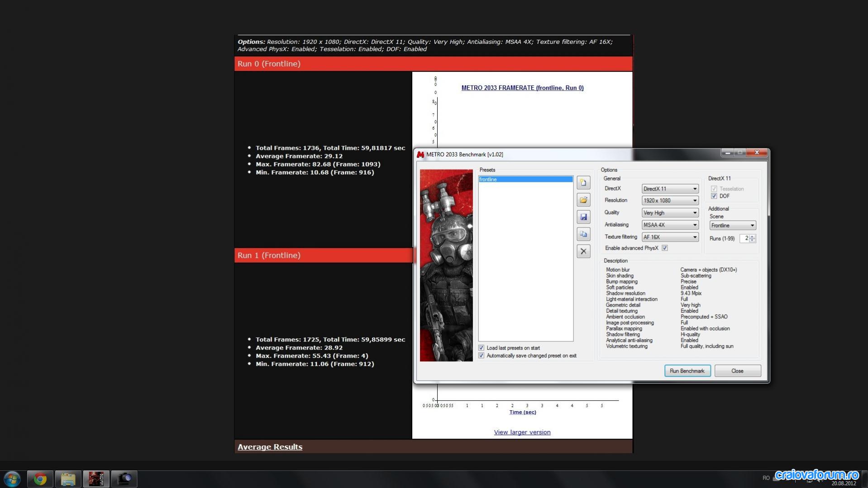Click the Run 0 (Frontline) header bar

pos(433,64)
